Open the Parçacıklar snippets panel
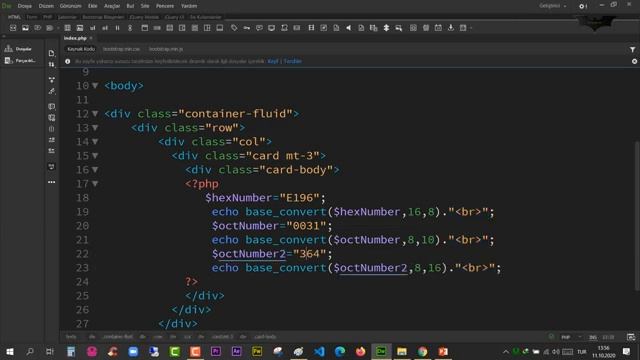The height and width of the screenshot is (360, 640). tap(20, 60)
